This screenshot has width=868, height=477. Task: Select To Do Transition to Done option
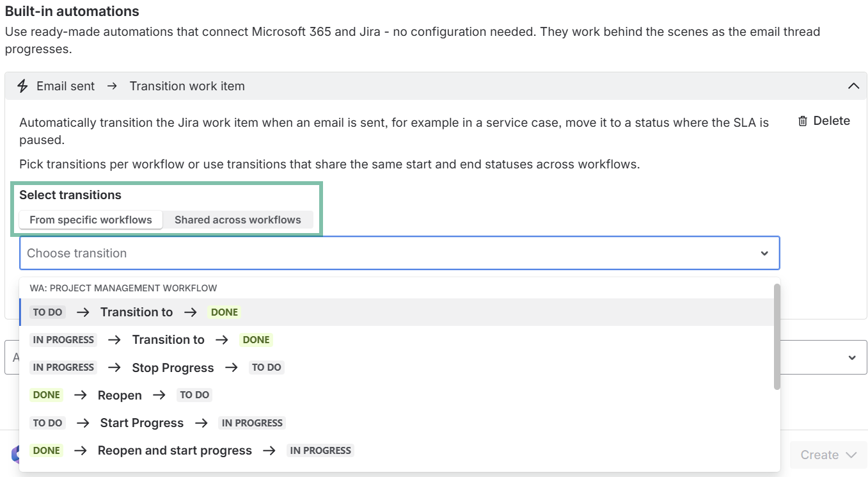coord(136,312)
